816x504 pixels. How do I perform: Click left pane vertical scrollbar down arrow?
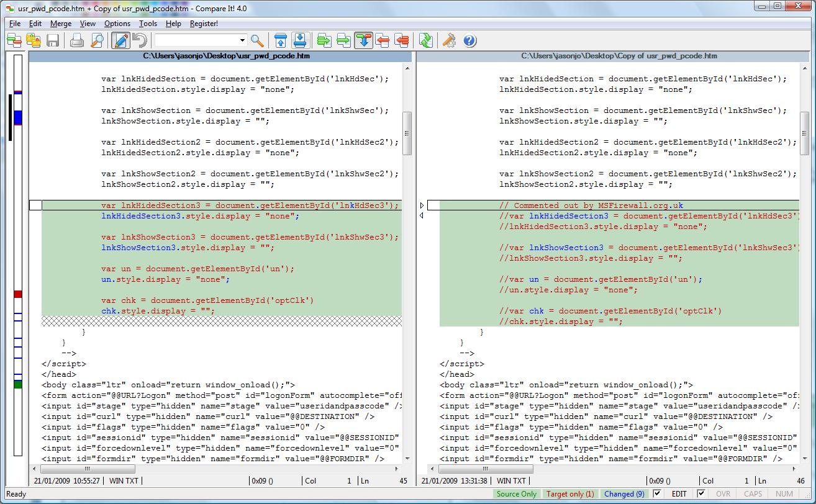coord(407,459)
